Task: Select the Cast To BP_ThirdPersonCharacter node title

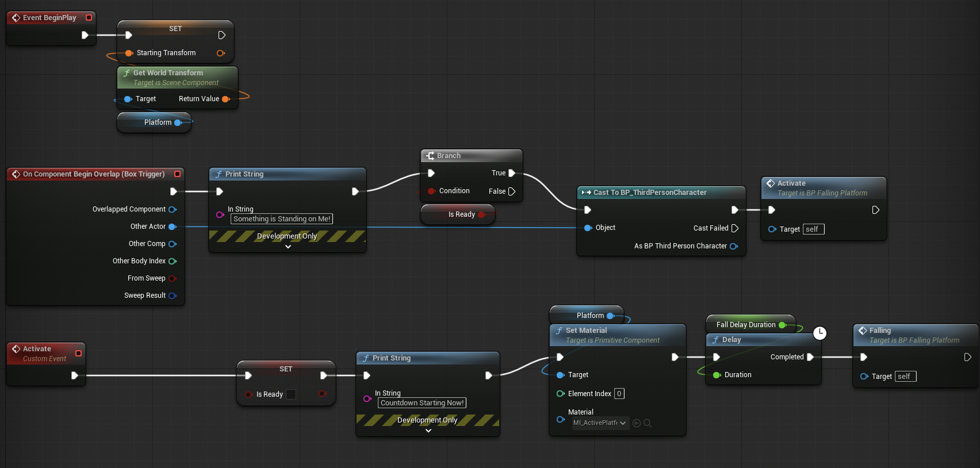Action: click(650, 193)
